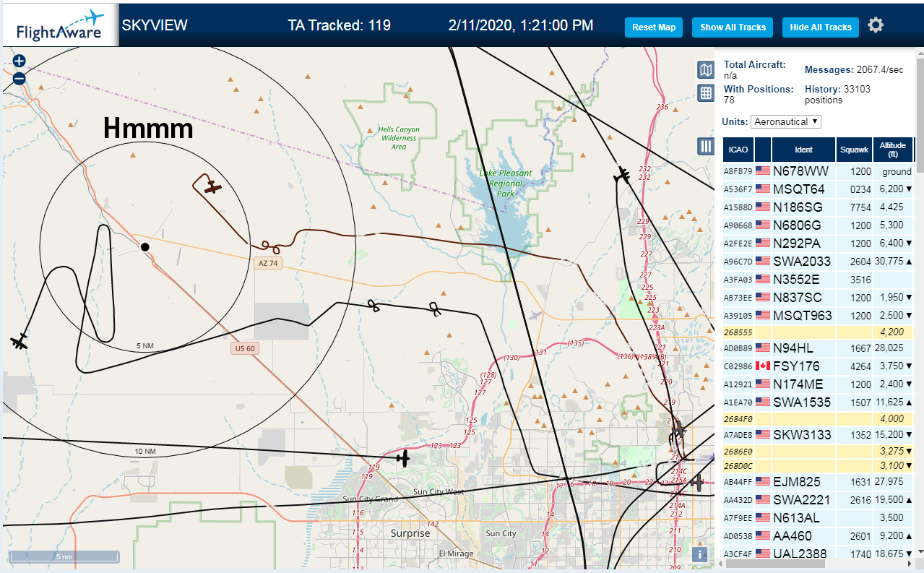
Task: Click Hells Canyon Wilderness Area label
Action: coord(399,138)
